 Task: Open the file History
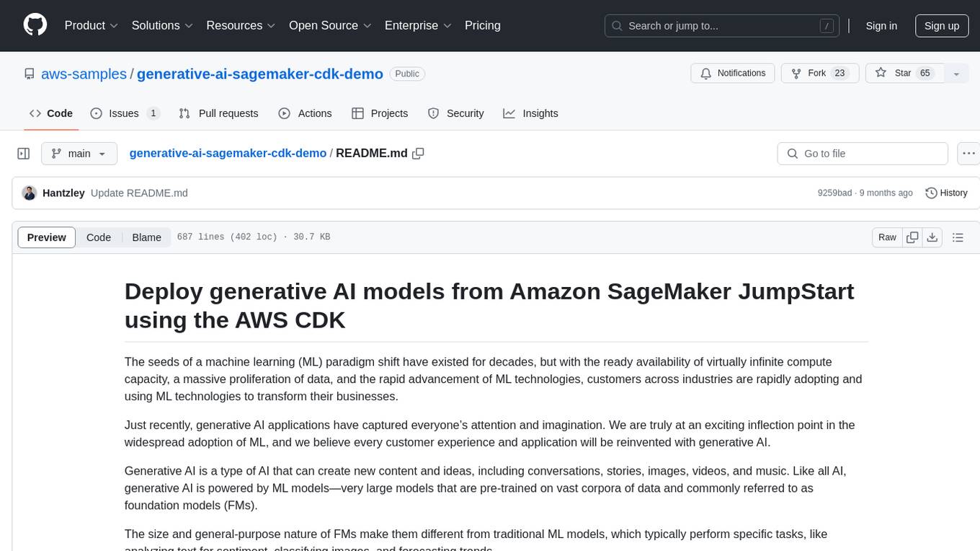coord(946,193)
